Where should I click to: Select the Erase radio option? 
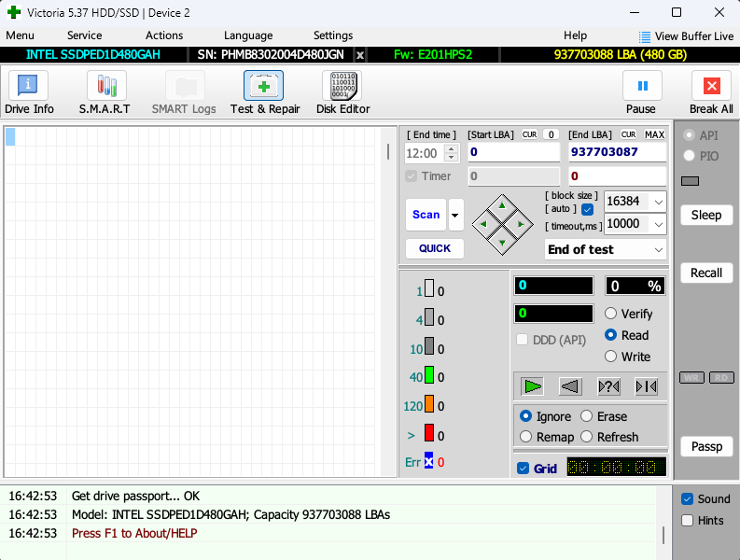click(587, 416)
